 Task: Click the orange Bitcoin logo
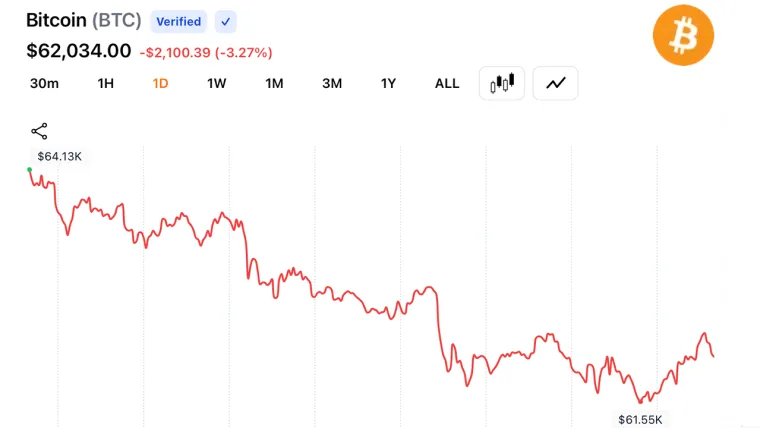(683, 35)
